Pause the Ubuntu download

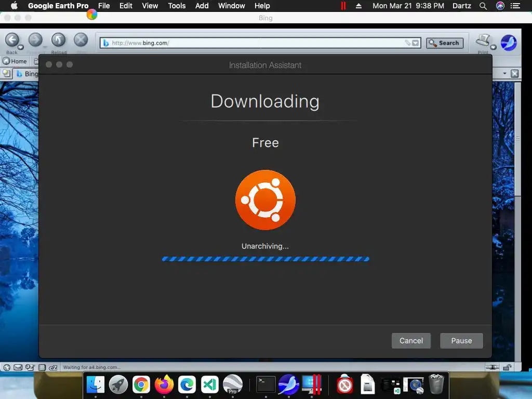point(461,341)
